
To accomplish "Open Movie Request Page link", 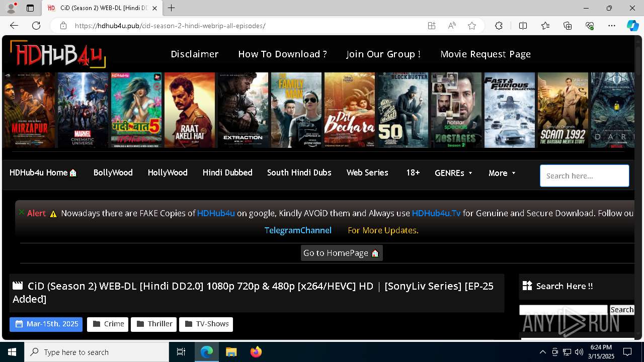I will (486, 54).
